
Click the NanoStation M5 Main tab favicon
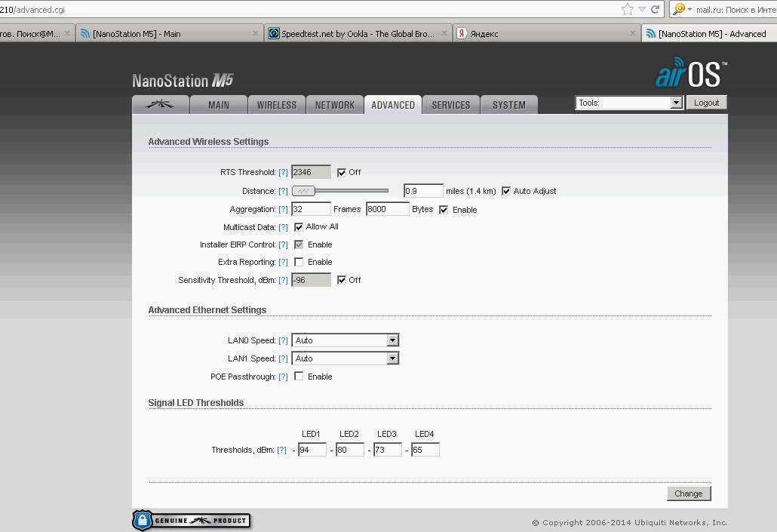[85, 33]
